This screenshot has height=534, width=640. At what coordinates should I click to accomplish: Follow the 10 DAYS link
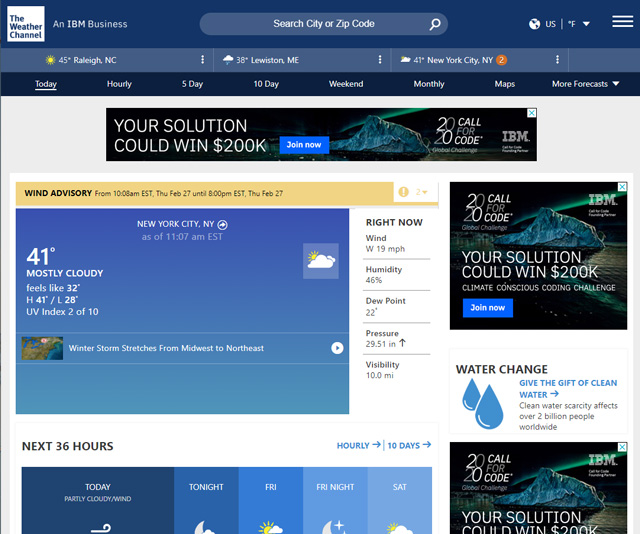pyautogui.click(x=409, y=445)
